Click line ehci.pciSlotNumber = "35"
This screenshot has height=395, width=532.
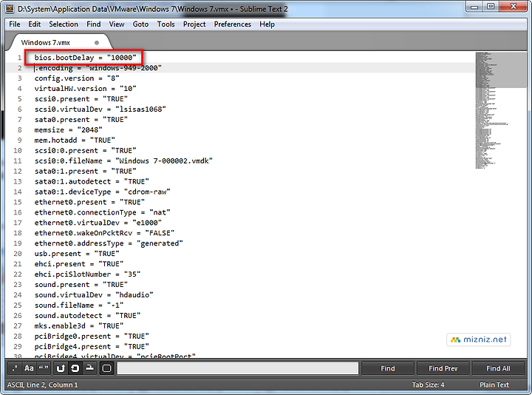[87, 274]
